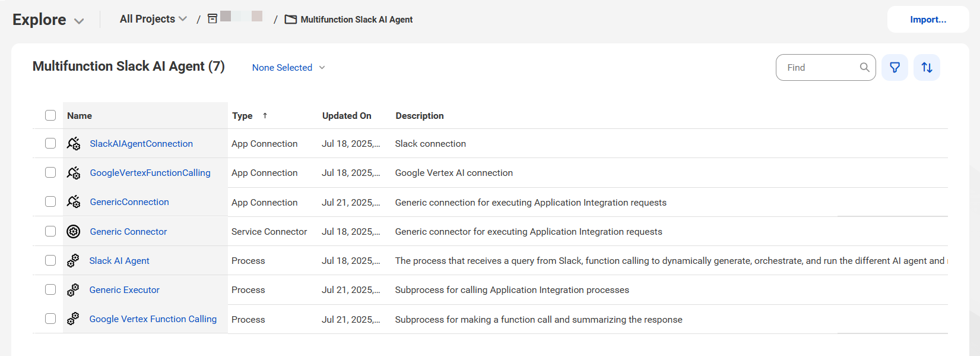Click the Multifunction Slack AI Agent breadcrumb

click(x=356, y=20)
